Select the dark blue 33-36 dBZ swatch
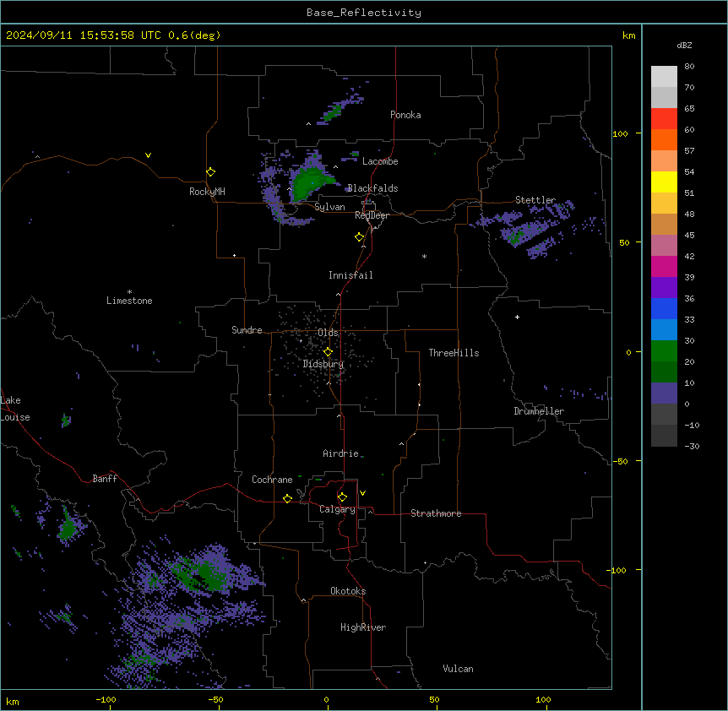Screen dimensions: 728x711 [664, 309]
